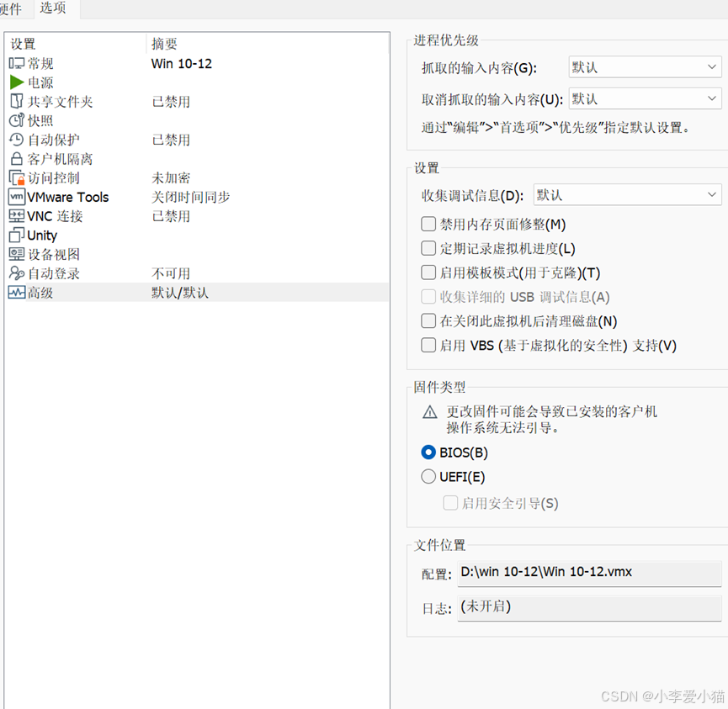Viewport: 728px width, 709px height.
Task: Click the 高级 waveform icon
Action: point(16,293)
